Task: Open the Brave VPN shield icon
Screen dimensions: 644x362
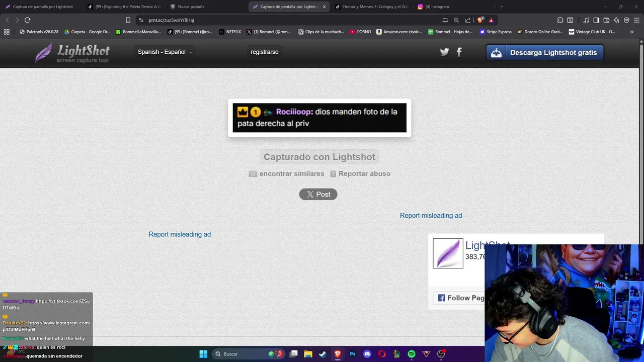Action: tap(626, 20)
